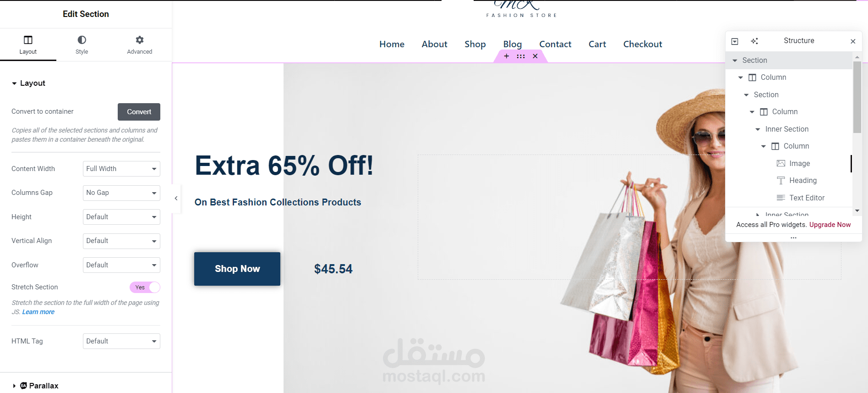The height and width of the screenshot is (393, 868).
Task: Click the collapse-all icon in Structure panel
Action: click(x=735, y=41)
